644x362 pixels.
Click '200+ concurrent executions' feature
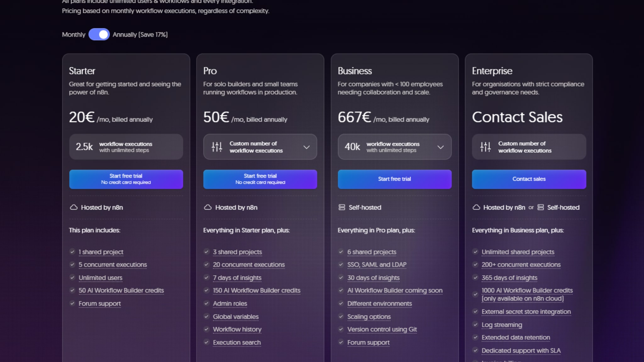[x=521, y=265]
